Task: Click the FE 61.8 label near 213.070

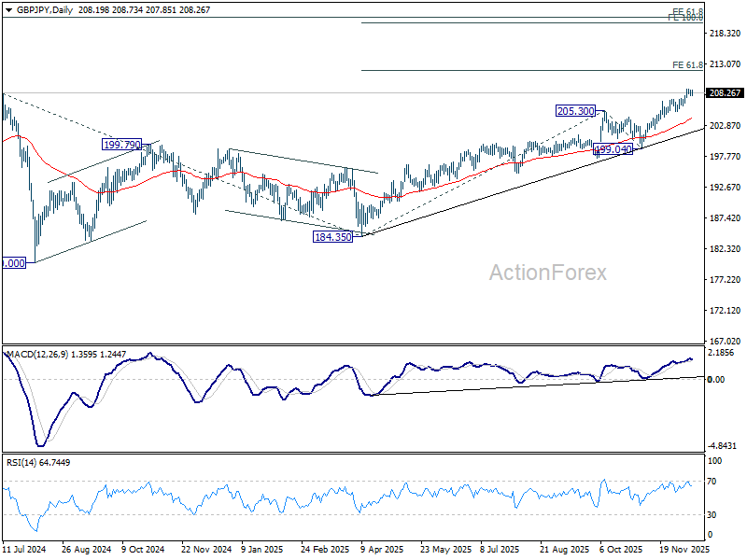Action: tap(687, 65)
